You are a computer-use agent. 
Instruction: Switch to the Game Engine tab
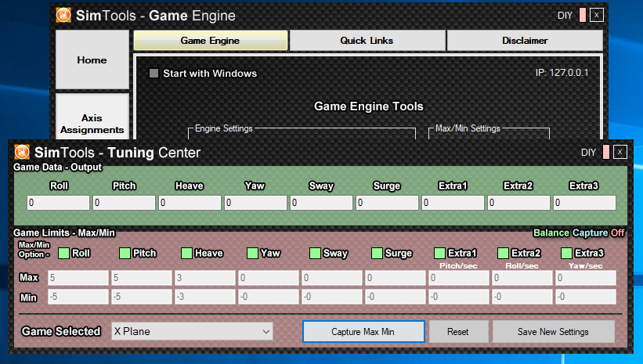211,41
